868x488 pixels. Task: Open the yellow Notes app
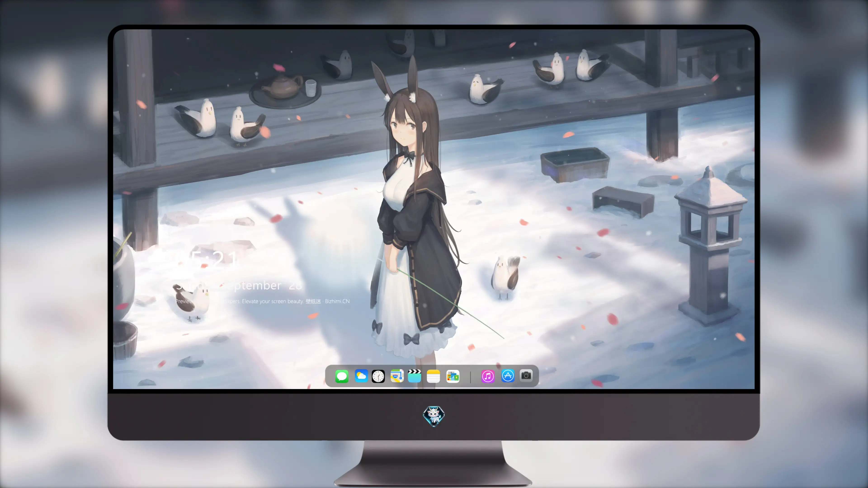pos(433,376)
